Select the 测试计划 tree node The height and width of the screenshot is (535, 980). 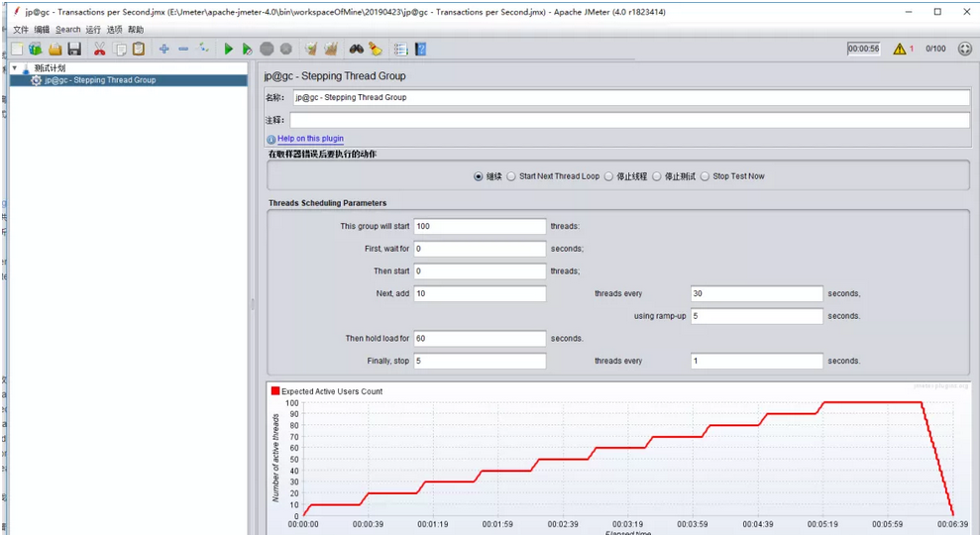50,68
